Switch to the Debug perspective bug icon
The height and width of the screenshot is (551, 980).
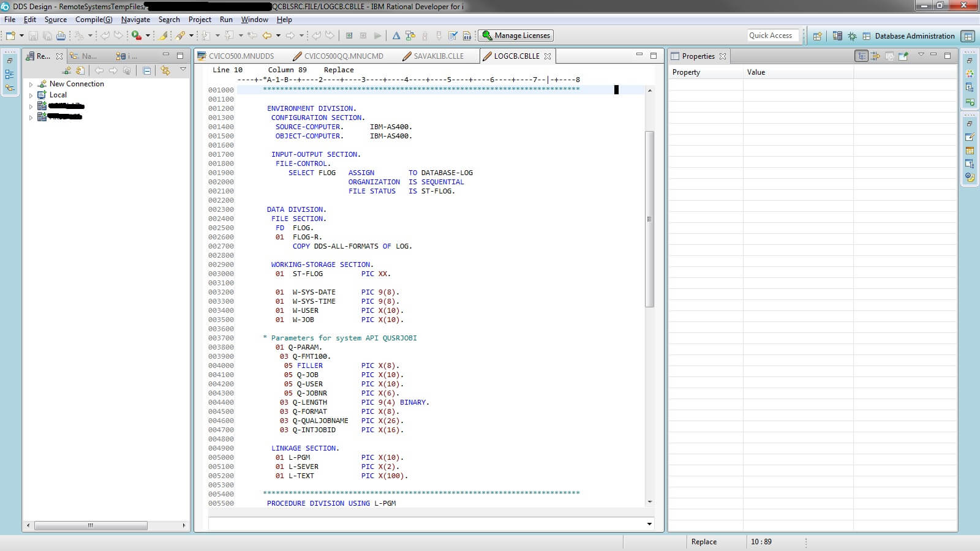852,36
